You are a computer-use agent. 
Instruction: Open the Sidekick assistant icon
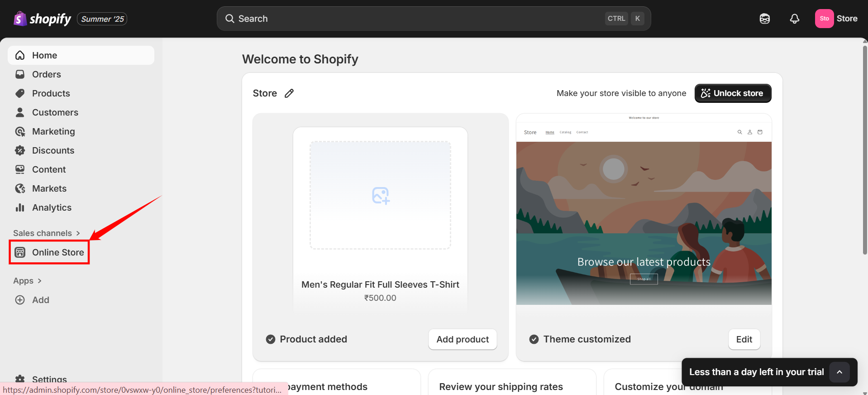765,19
